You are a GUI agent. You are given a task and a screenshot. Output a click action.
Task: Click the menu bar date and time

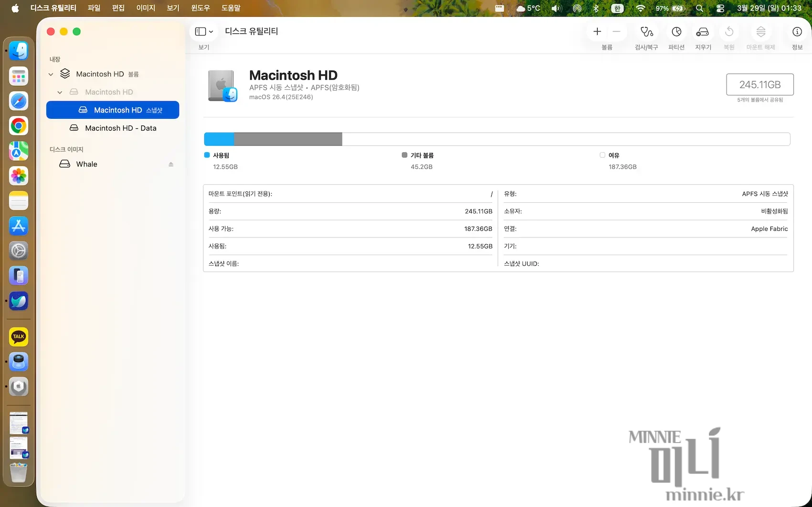click(769, 8)
